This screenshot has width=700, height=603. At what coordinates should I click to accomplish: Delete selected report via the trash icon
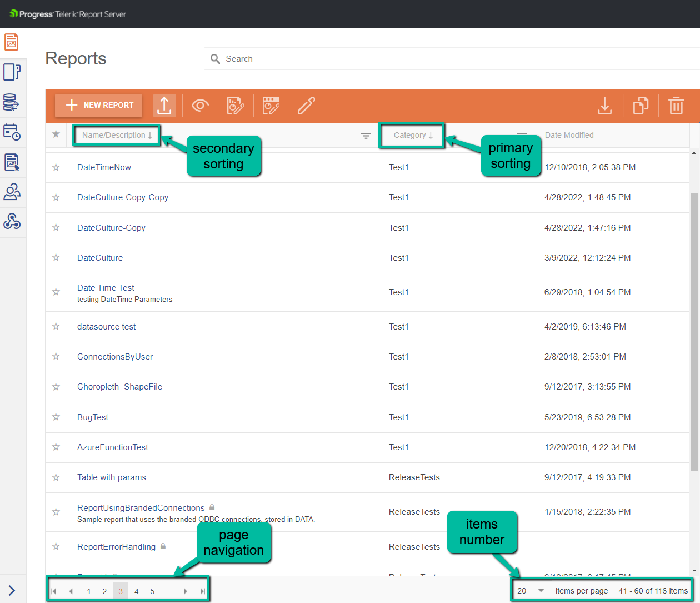tap(676, 105)
